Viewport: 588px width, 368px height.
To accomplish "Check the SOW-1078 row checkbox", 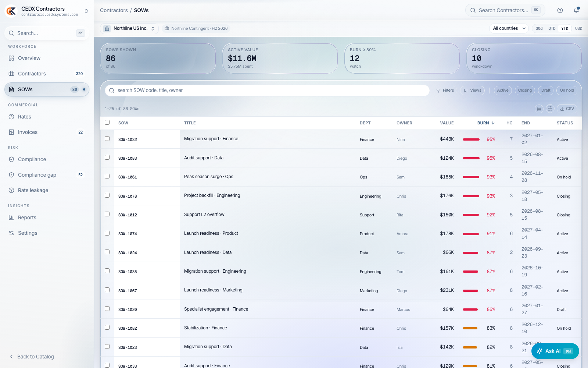I will 107,195.
